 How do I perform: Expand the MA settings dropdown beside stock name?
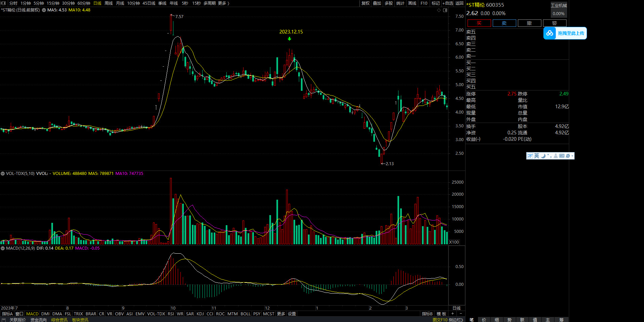tap(44, 10)
